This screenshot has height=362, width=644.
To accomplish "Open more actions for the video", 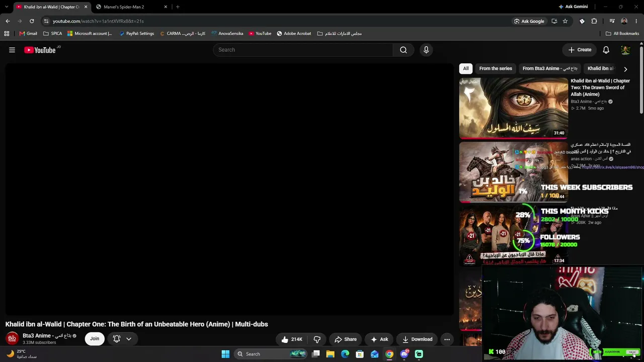I will pos(447,339).
